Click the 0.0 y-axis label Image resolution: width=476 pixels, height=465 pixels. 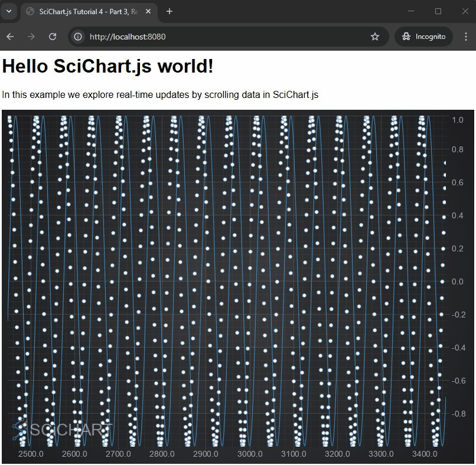tap(441, 281)
